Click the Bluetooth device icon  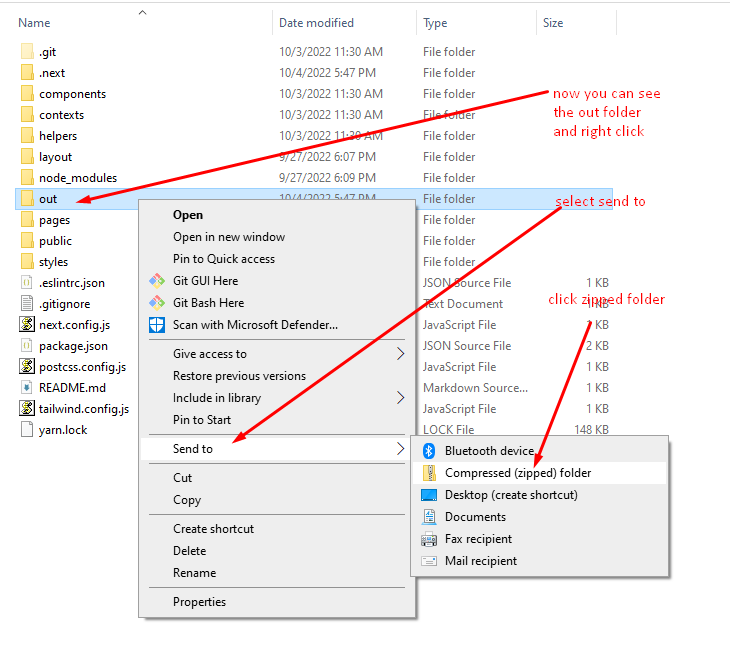point(429,451)
